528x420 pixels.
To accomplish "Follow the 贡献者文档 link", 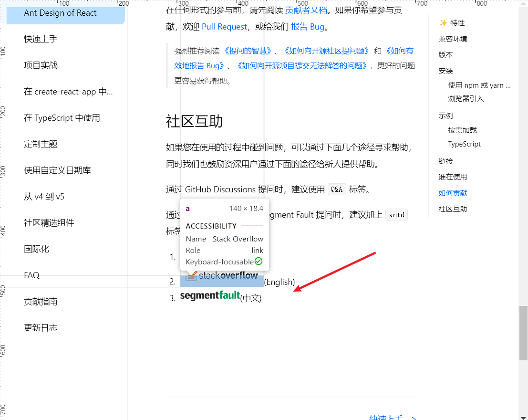I will click(x=306, y=10).
